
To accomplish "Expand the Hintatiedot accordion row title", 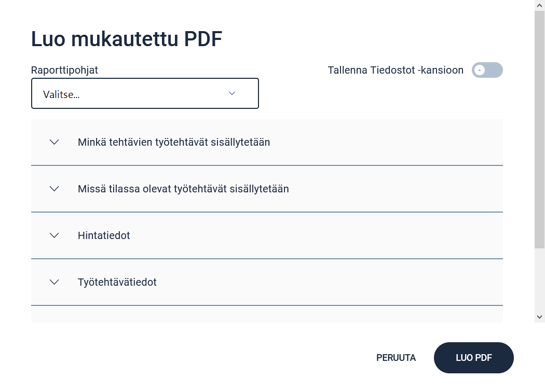I will (104, 235).
